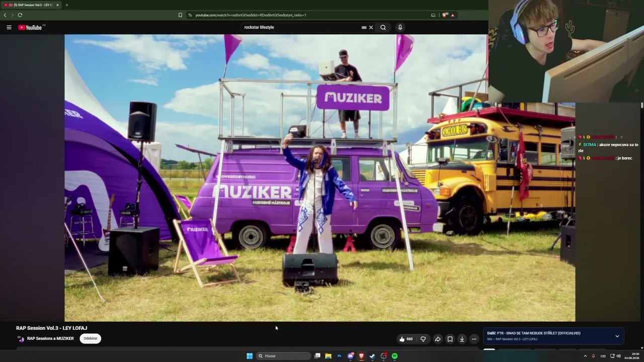Like the video (660 likes)

pyautogui.click(x=406, y=339)
